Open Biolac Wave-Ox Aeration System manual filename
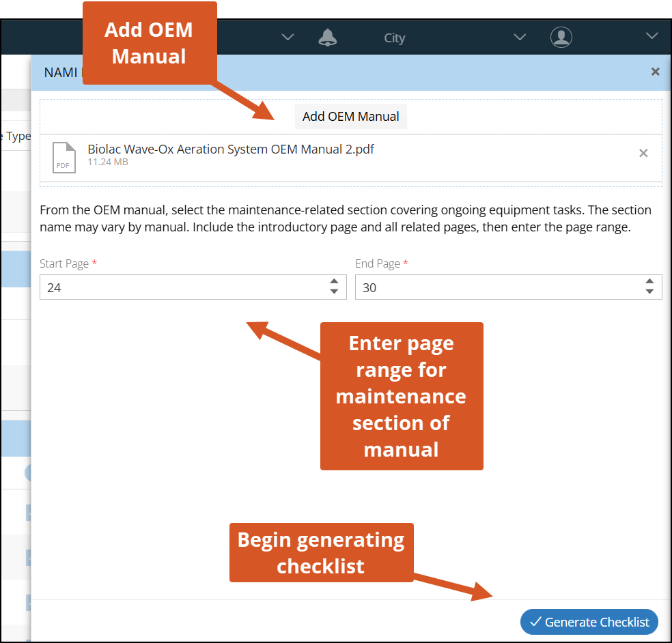 [231, 149]
